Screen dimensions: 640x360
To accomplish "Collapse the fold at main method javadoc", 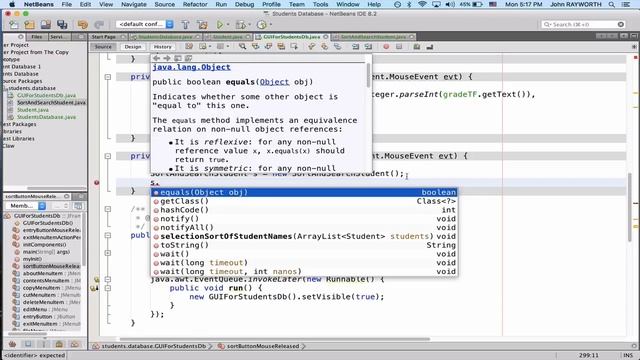I will point(108,209).
